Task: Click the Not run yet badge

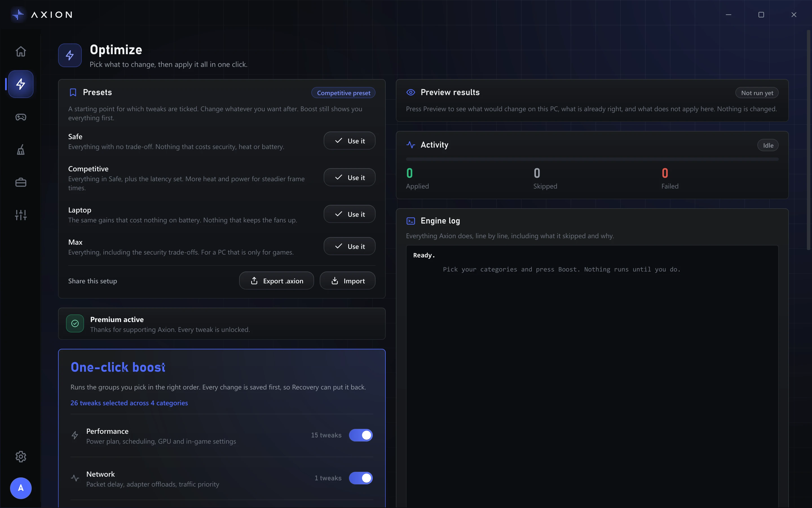Action: coord(757,93)
